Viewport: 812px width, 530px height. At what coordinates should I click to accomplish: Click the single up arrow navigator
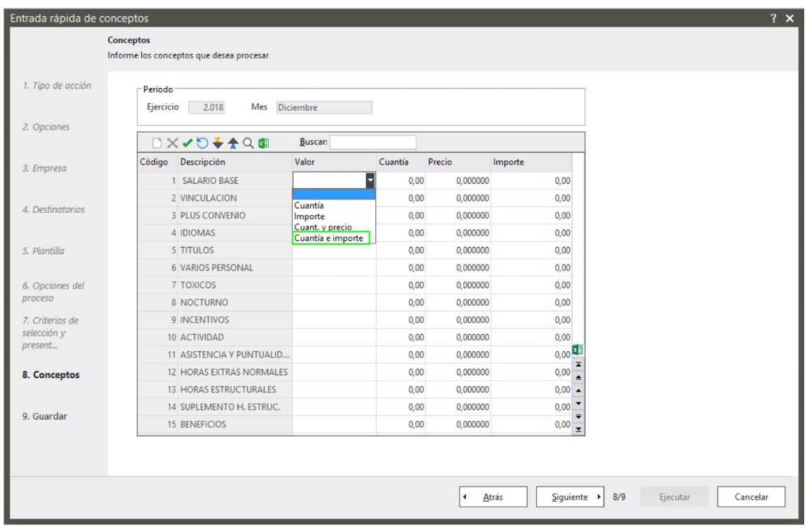point(579,391)
